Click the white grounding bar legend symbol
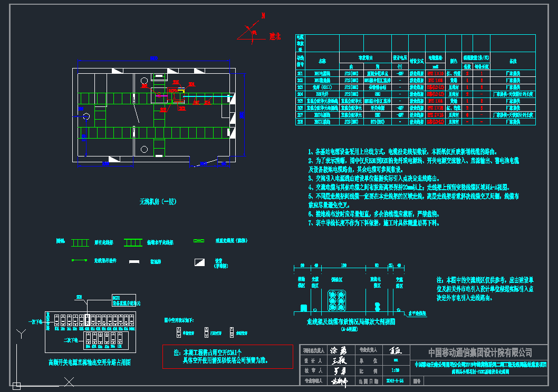Viewport: 558px width, 392px height. tap(134, 261)
